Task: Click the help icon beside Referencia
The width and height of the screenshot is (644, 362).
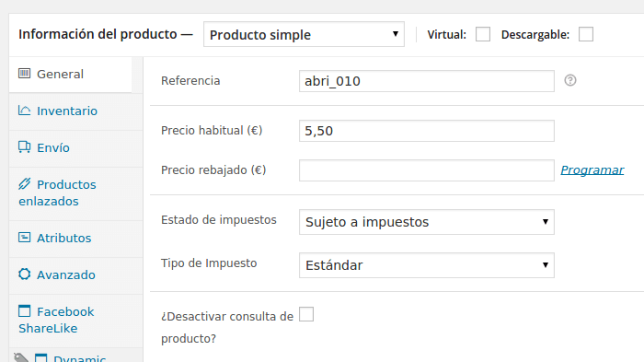Action: click(x=570, y=80)
